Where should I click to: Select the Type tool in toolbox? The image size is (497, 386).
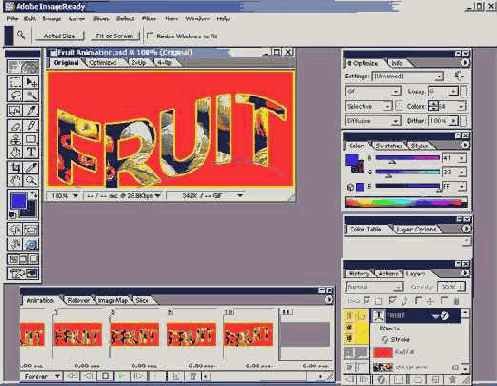(x=31, y=152)
